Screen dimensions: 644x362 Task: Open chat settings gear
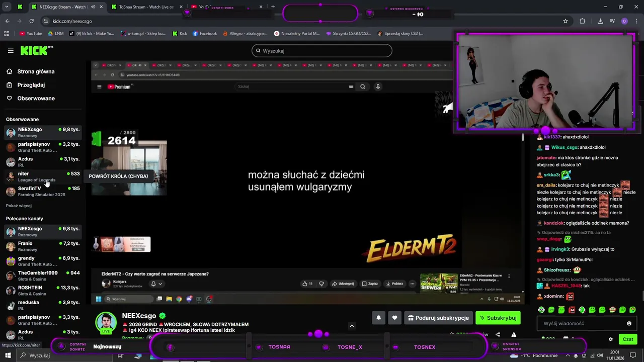[x=611, y=339]
